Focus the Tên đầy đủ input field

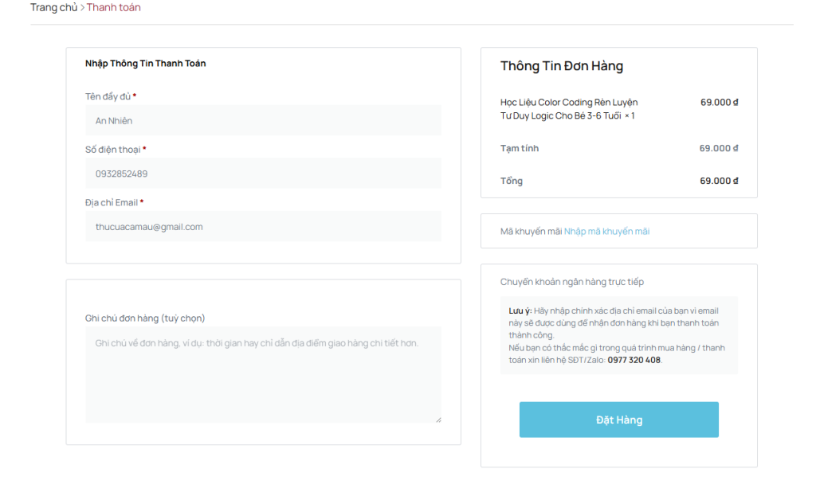click(263, 120)
